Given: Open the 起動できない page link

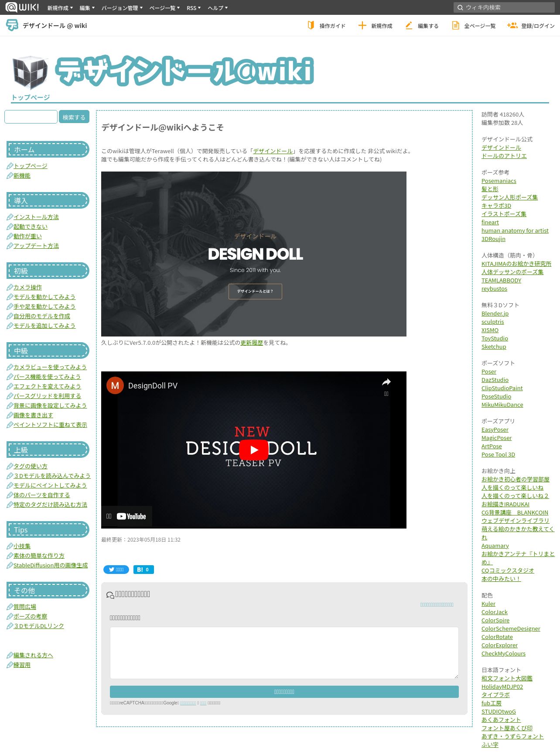Looking at the screenshot, I should pos(31,227).
